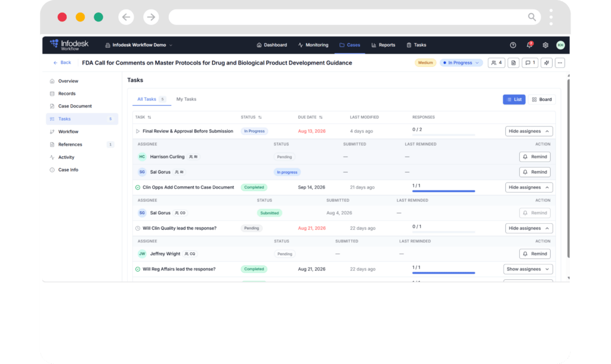Remind Harrison Curling

pyautogui.click(x=535, y=157)
